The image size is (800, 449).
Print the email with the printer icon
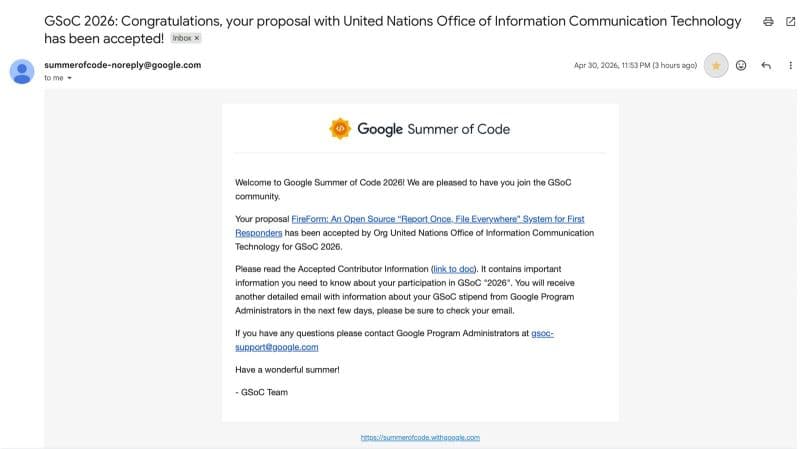point(768,21)
